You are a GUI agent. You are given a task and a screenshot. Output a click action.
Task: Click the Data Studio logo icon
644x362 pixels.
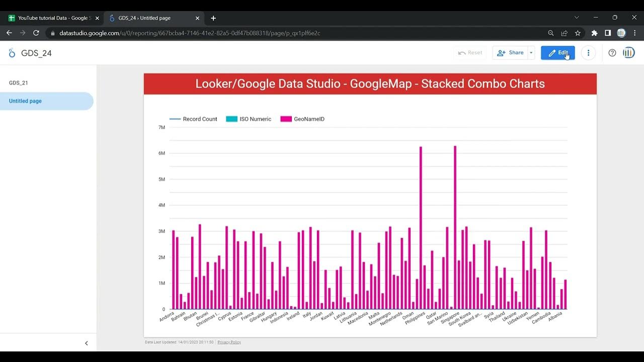[x=12, y=53]
